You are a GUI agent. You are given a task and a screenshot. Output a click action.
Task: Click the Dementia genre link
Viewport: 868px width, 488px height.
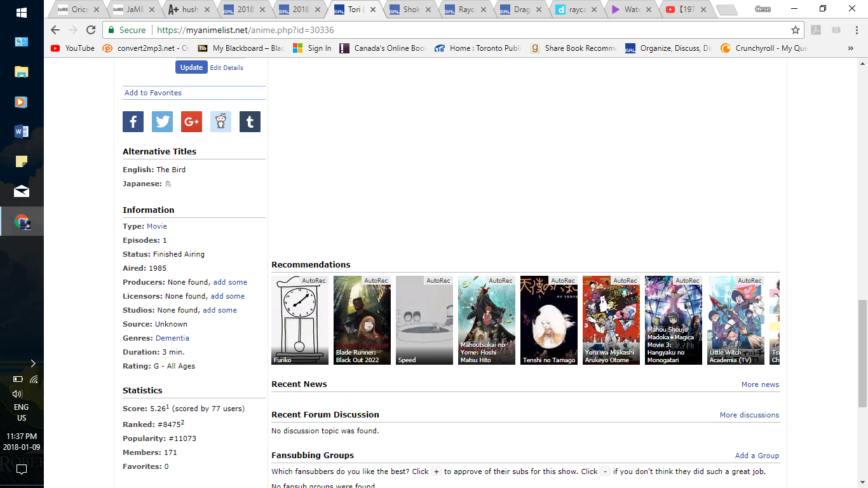point(172,338)
